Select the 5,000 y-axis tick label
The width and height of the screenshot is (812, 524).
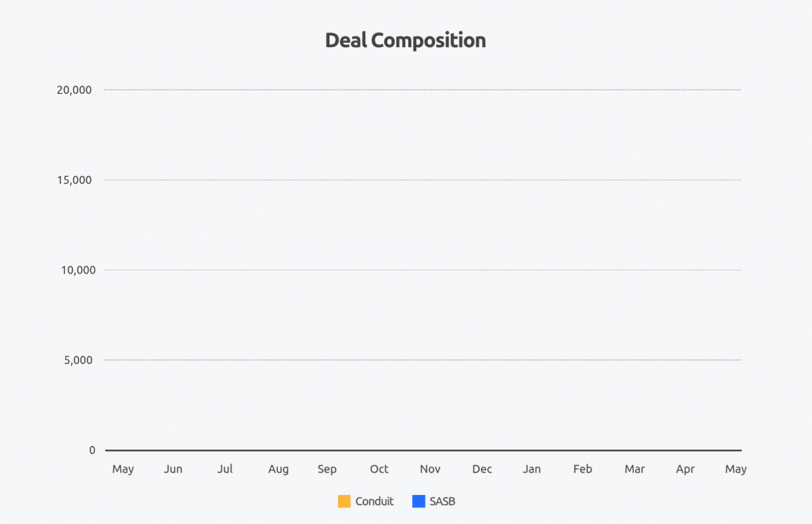pyautogui.click(x=78, y=360)
